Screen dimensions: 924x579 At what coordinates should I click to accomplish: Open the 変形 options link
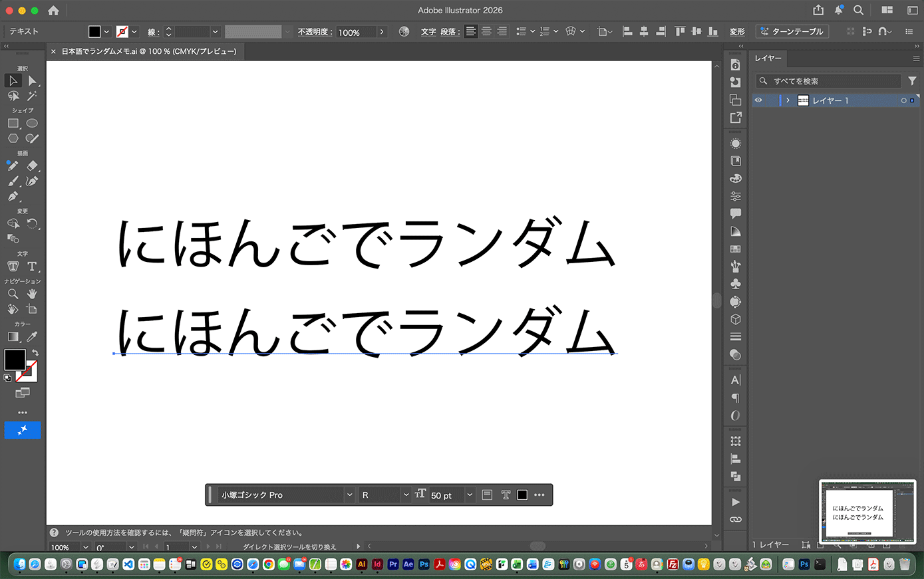tap(737, 32)
